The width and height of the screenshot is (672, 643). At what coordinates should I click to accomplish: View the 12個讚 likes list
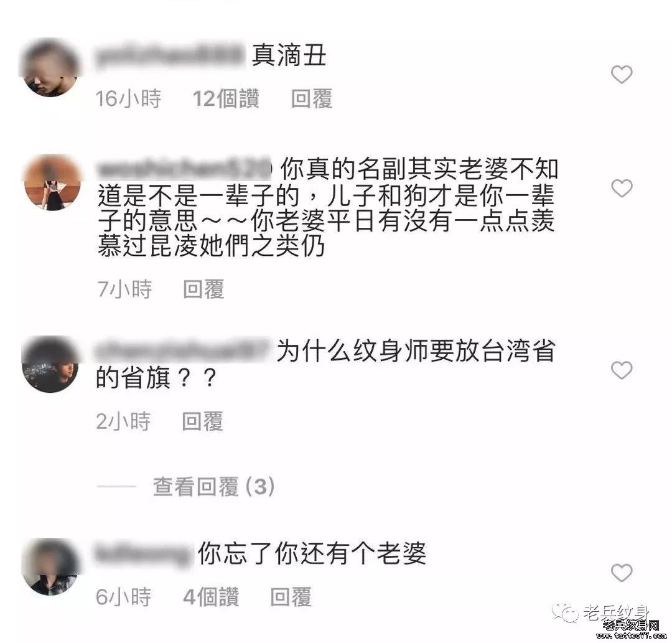226,98
